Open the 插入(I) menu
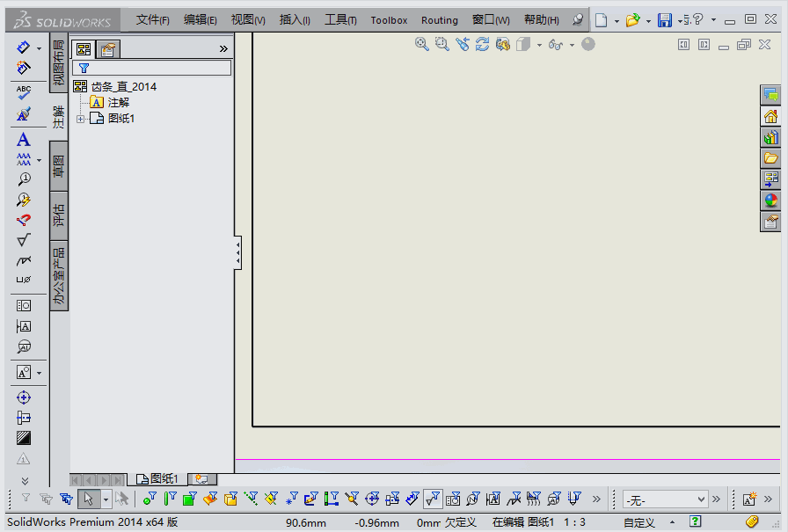 pyautogui.click(x=295, y=20)
